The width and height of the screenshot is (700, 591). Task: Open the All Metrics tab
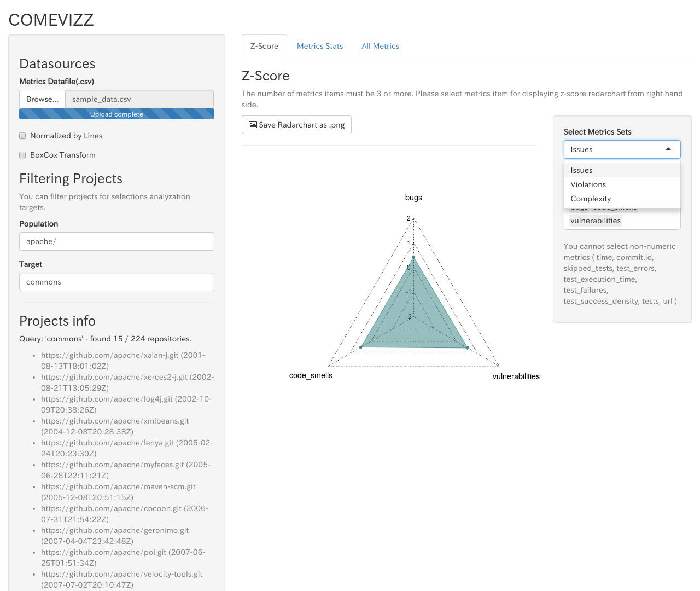click(x=380, y=46)
